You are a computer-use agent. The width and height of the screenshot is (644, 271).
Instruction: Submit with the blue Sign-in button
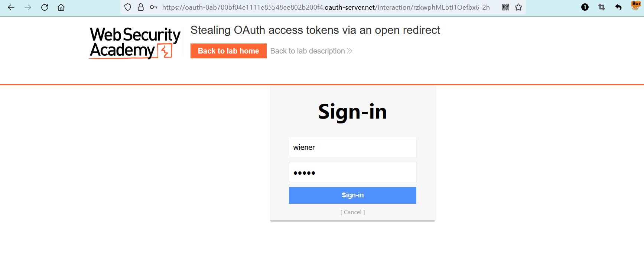[352, 195]
